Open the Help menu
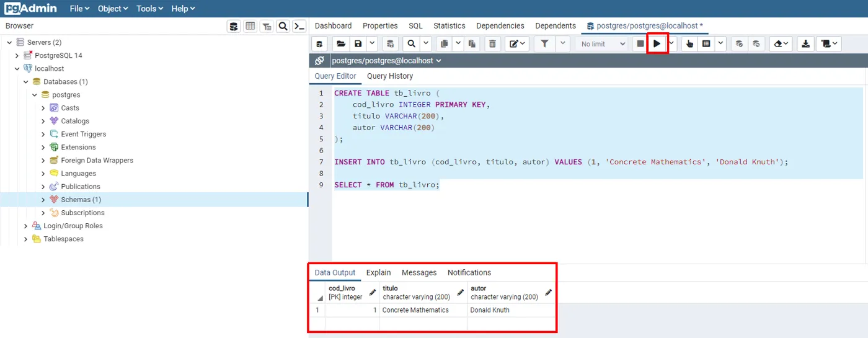The width and height of the screenshot is (868, 338). click(x=183, y=9)
